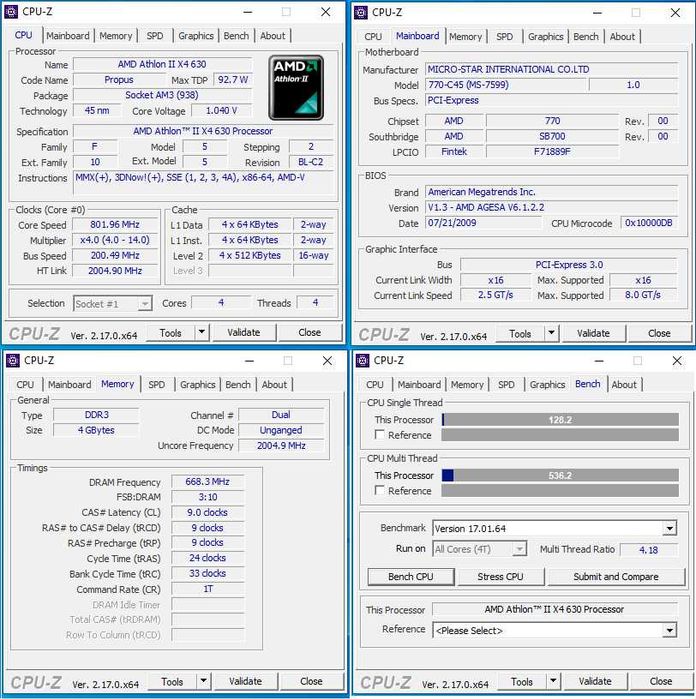Click the processor Name field AMD Athlon II X4 630
696x699 pixels.
coord(162,64)
